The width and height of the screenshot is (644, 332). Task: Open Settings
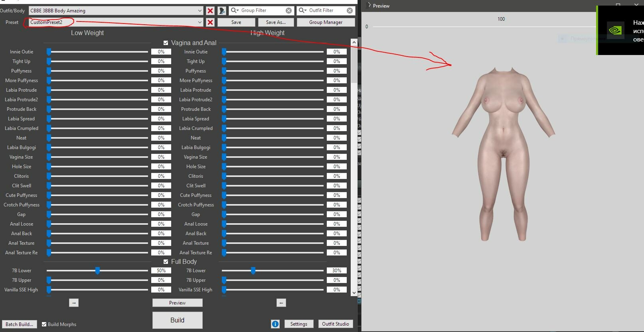point(299,324)
